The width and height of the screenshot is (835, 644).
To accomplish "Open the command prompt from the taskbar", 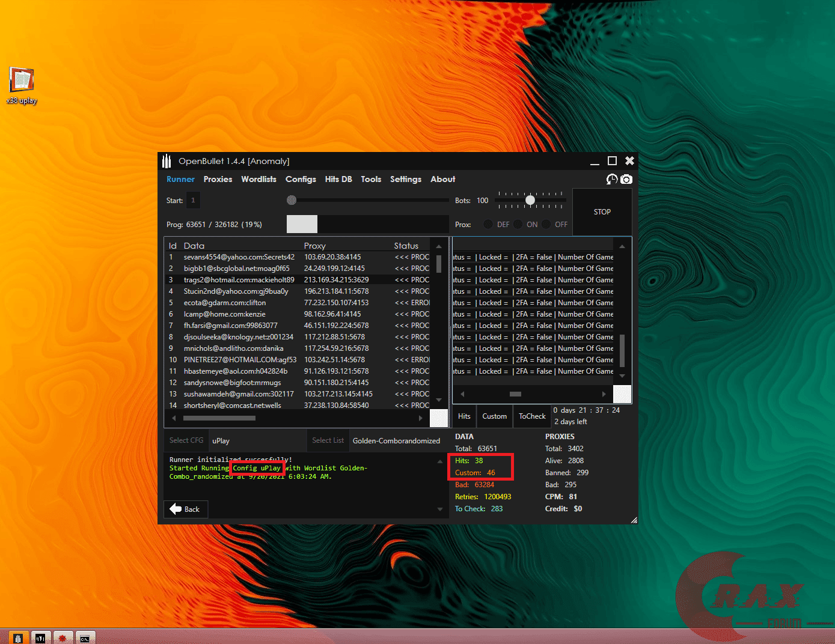I will coord(85,637).
